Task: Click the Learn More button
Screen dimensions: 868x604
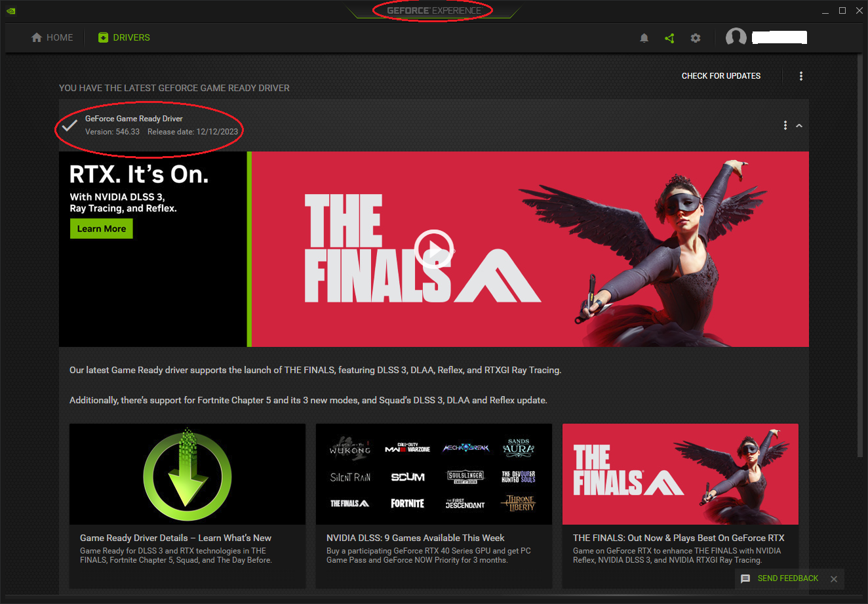Action: 101,228
